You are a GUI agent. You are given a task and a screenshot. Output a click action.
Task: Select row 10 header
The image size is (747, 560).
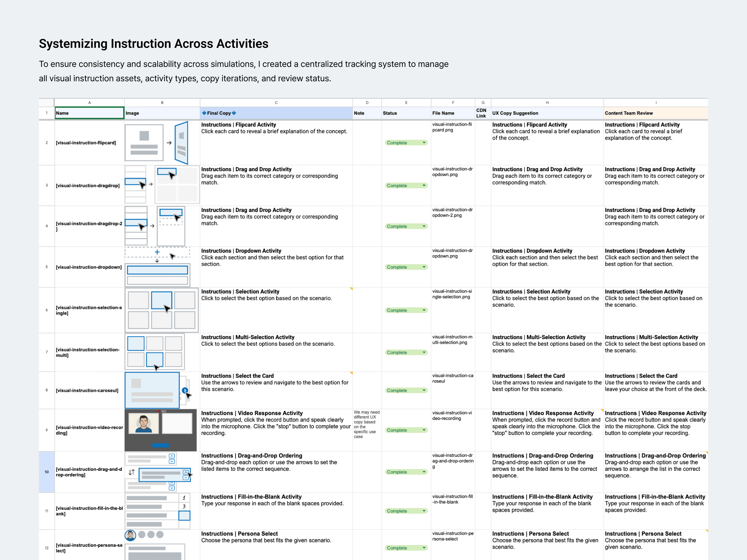coord(47,472)
